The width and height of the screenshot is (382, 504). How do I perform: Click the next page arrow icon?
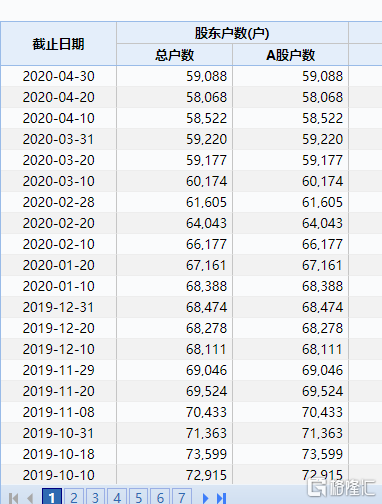pos(205,498)
